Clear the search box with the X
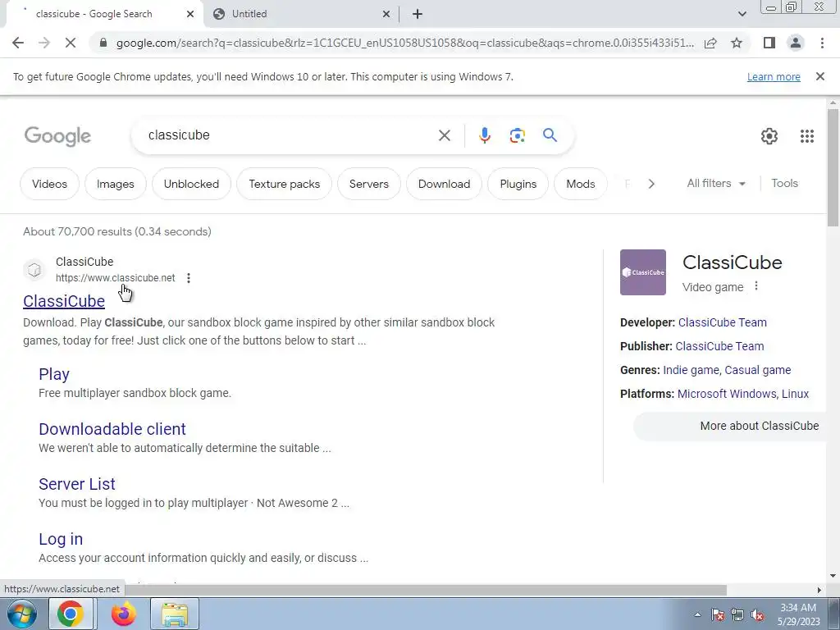Image resolution: width=840 pixels, height=630 pixels. tap(444, 135)
